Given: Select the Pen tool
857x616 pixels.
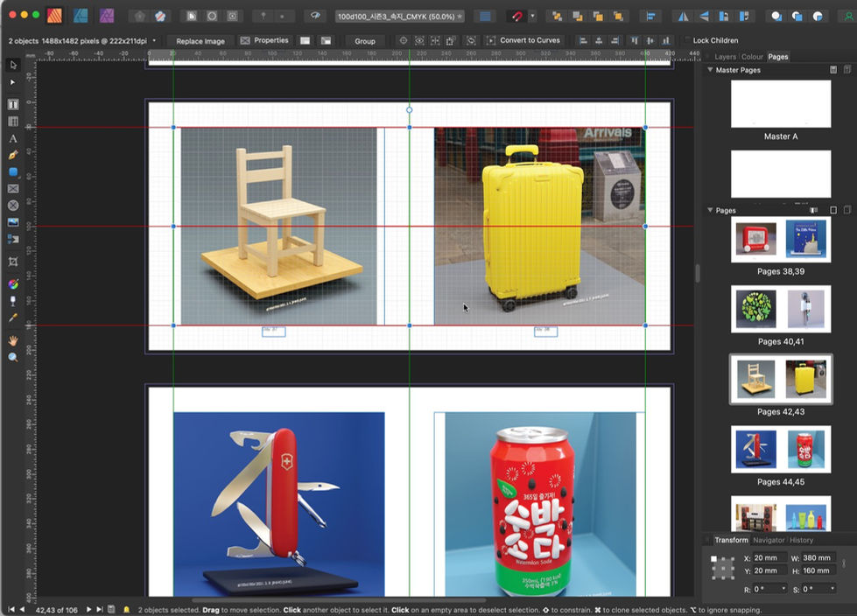Looking at the screenshot, I should click(x=13, y=155).
